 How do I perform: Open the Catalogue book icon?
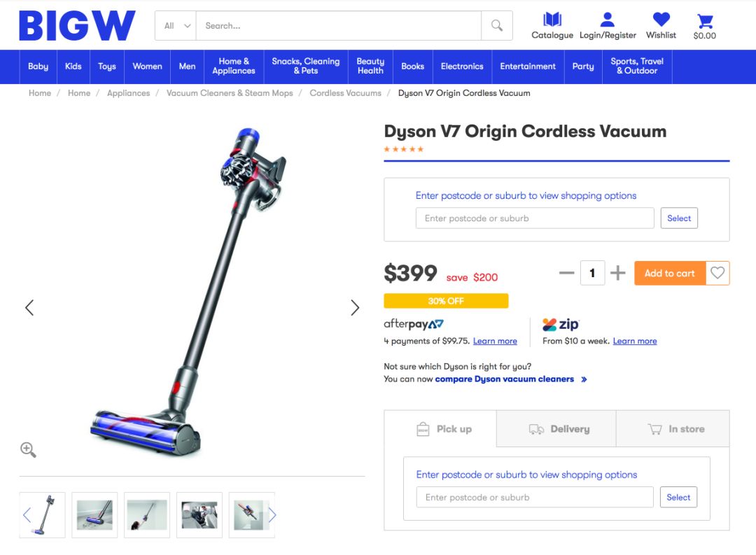(552, 20)
